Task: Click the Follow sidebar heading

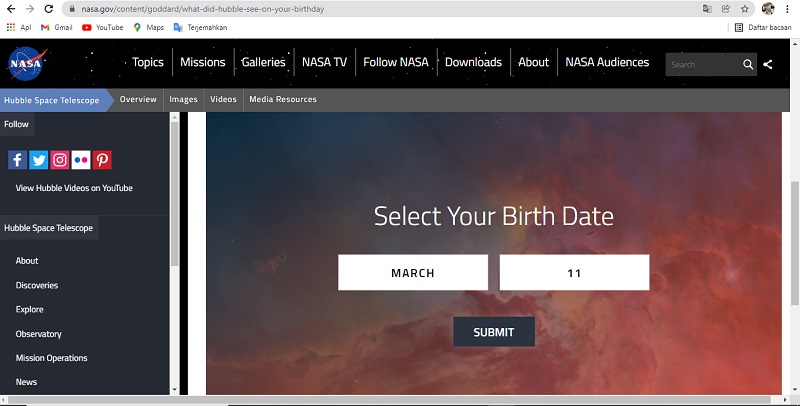Action: click(x=16, y=124)
